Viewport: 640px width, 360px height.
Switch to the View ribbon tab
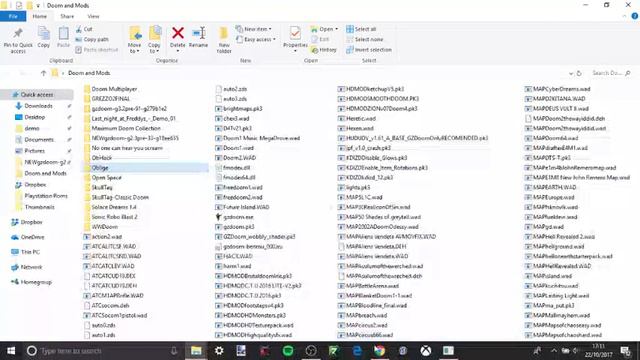tap(93, 16)
